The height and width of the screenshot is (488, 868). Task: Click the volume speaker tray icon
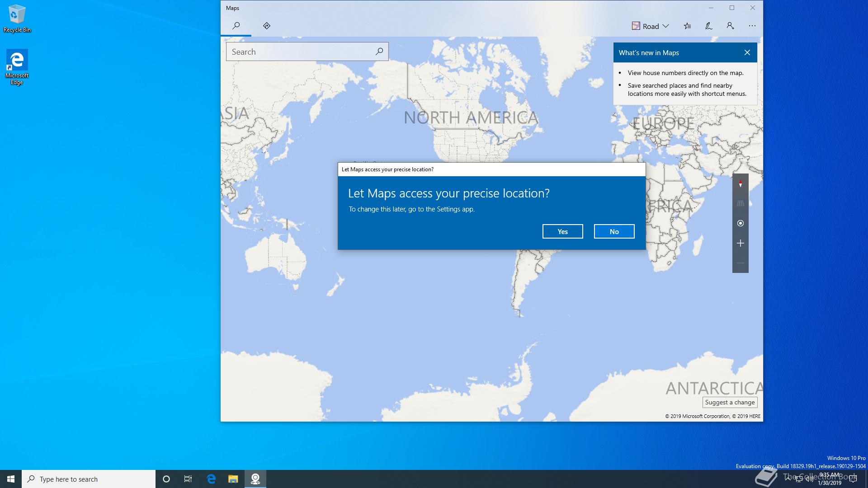pyautogui.click(x=809, y=479)
